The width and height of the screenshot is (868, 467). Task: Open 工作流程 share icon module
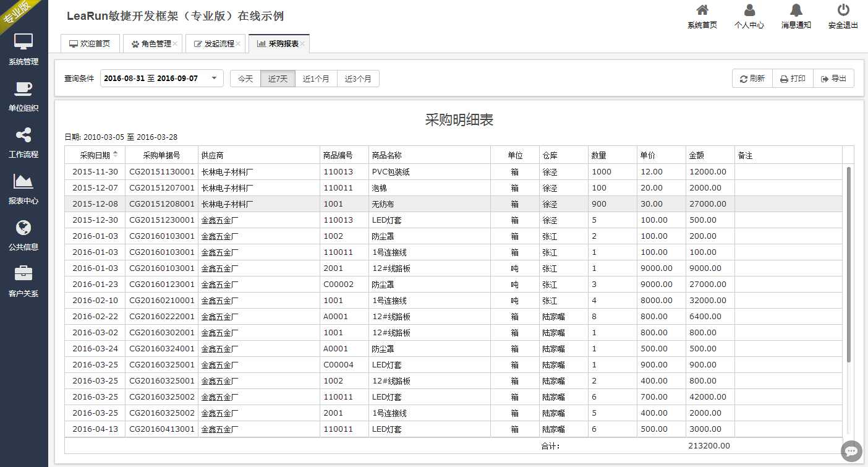23,142
